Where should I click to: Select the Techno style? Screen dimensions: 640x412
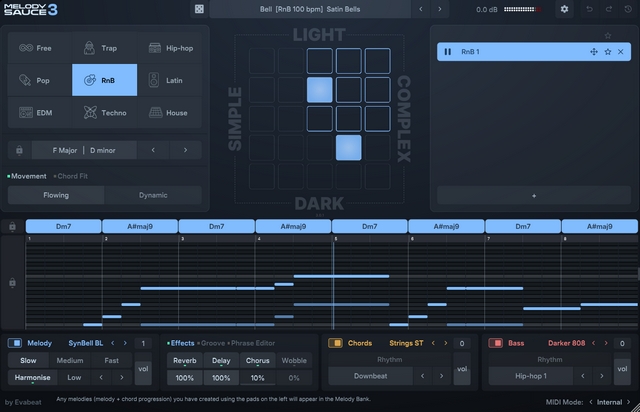pyautogui.click(x=104, y=112)
